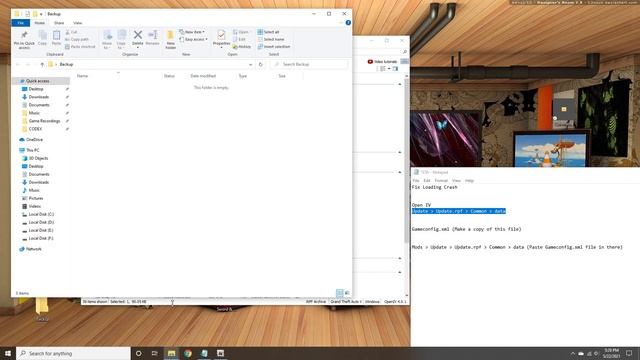Select Game Recordings in Quick access
The height and width of the screenshot is (360, 640).
(44, 121)
